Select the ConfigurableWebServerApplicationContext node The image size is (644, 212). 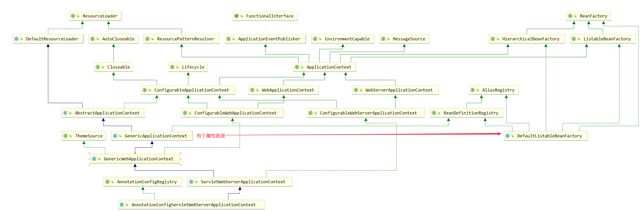(366, 113)
